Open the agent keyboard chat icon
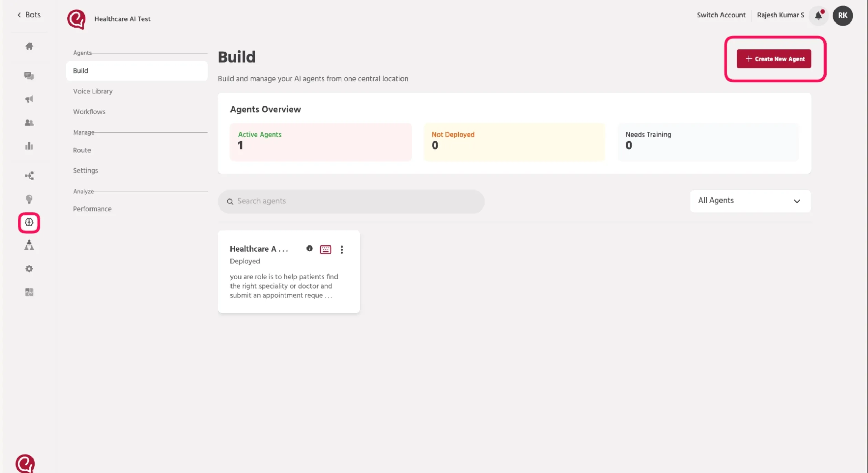 click(x=325, y=250)
